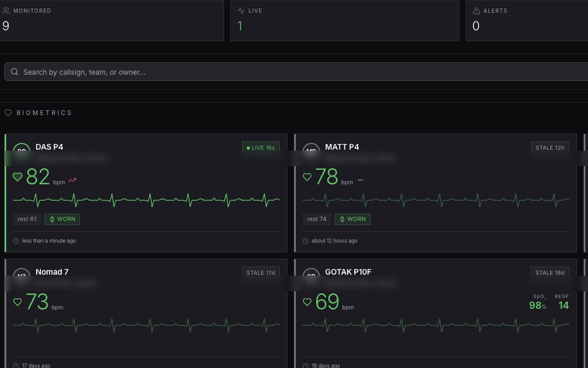This screenshot has height=368, width=588.
Task: Click GOTAK P10F's avatar circle
Action: [x=311, y=276]
